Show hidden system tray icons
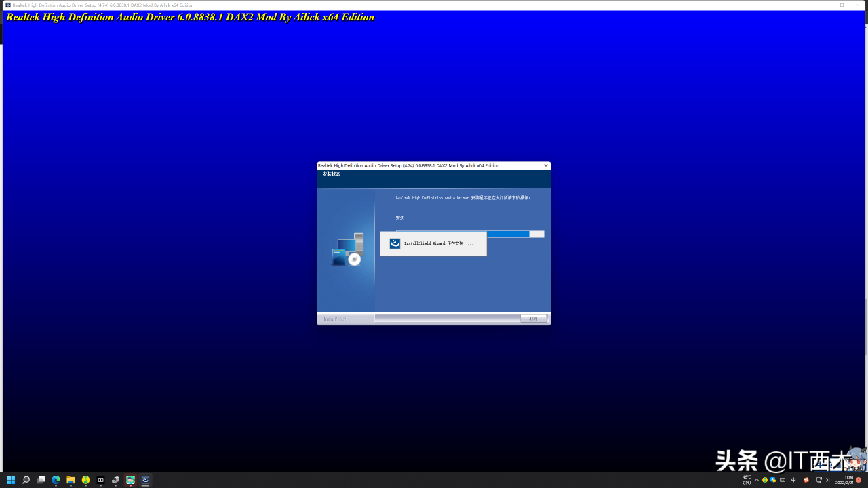 (x=757, y=480)
